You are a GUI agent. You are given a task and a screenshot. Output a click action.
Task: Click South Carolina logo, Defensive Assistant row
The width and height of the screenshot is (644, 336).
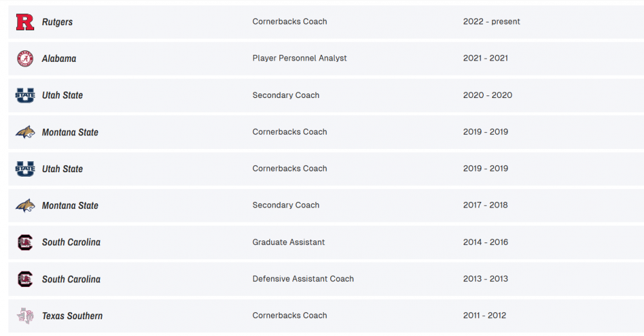click(24, 279)
